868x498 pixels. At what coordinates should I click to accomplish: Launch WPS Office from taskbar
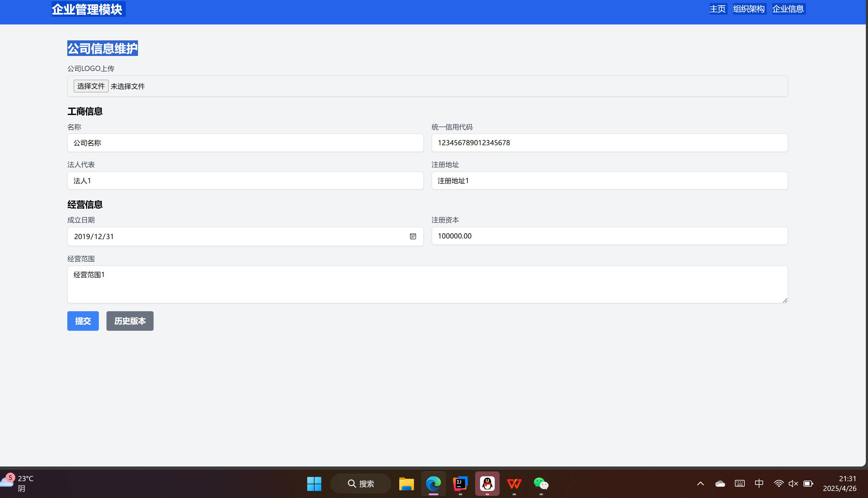tap(514, 484)
